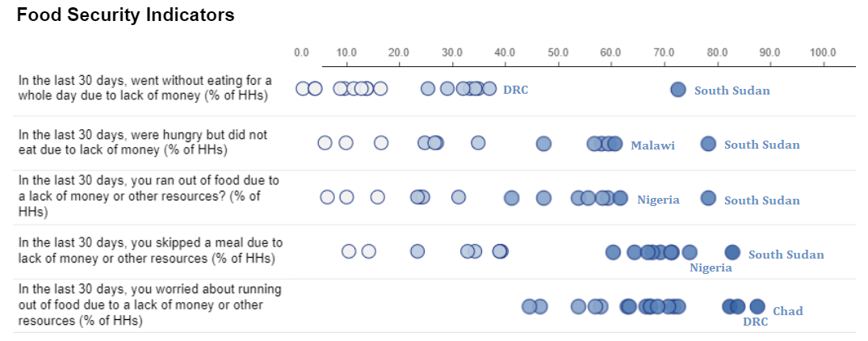Click Nigeria label under skipped meal row
The width and height of the screenshot is (868, 341).
(711, 268)
